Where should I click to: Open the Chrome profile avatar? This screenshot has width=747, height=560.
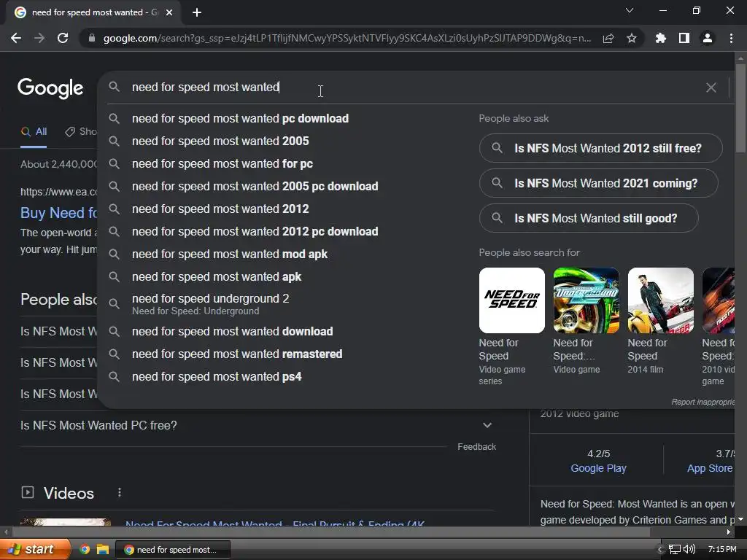coord(708,38)
